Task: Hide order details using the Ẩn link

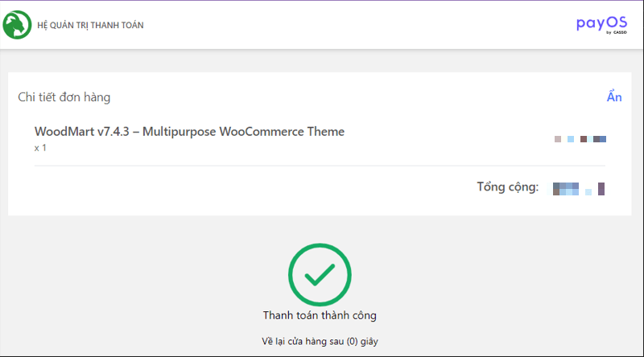Action: tap(614, 97)
